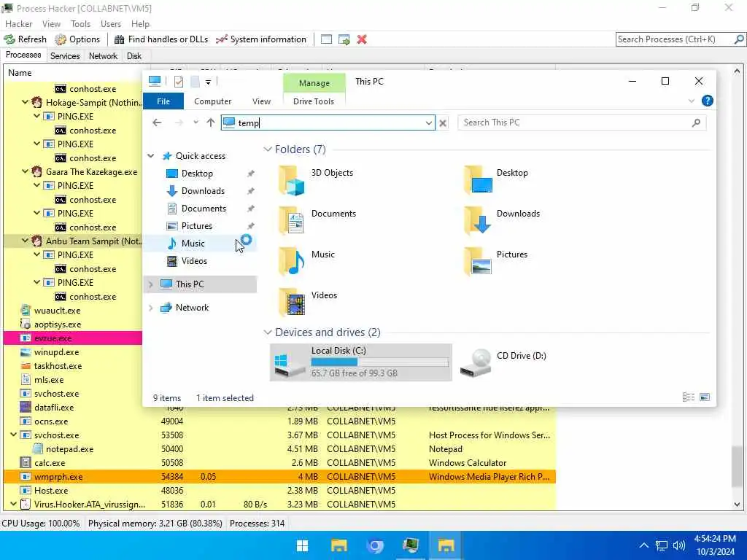747x560 pixels.
Task: Click Find handles or DLLs
Action: pos(161,39)
